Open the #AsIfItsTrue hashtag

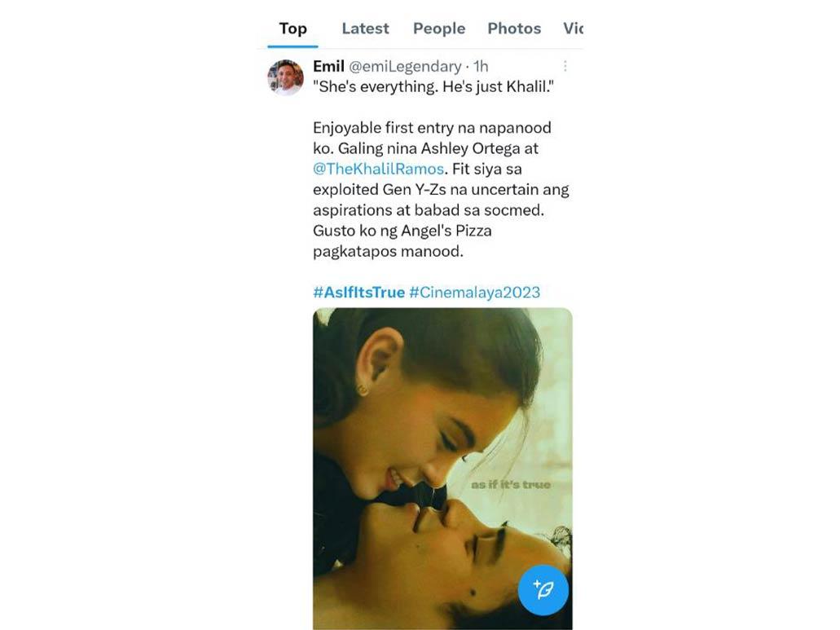[359, 292]
